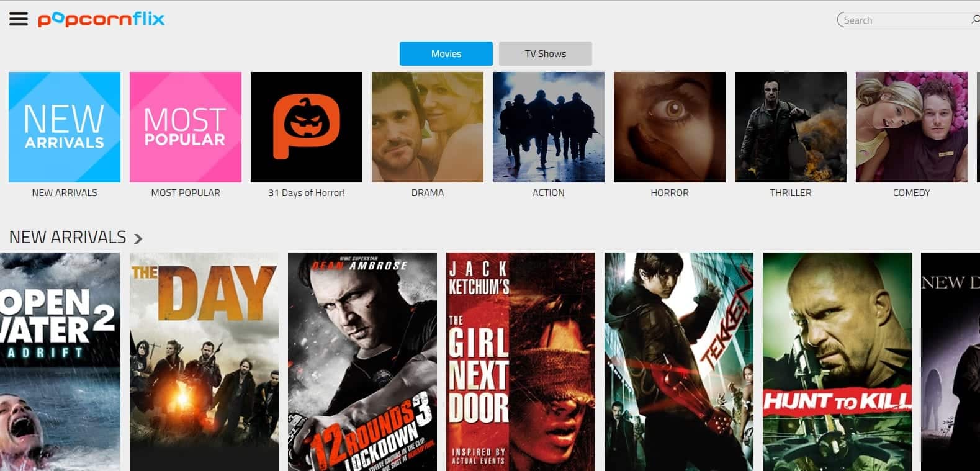
Task: Open the Action category thumbnail
Action: (x=549, y=127)
